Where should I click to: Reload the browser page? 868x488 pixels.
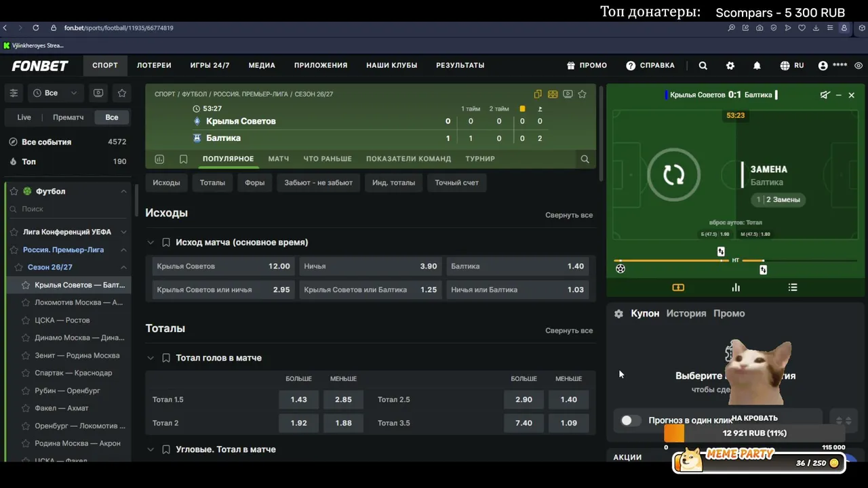(35, 28)
